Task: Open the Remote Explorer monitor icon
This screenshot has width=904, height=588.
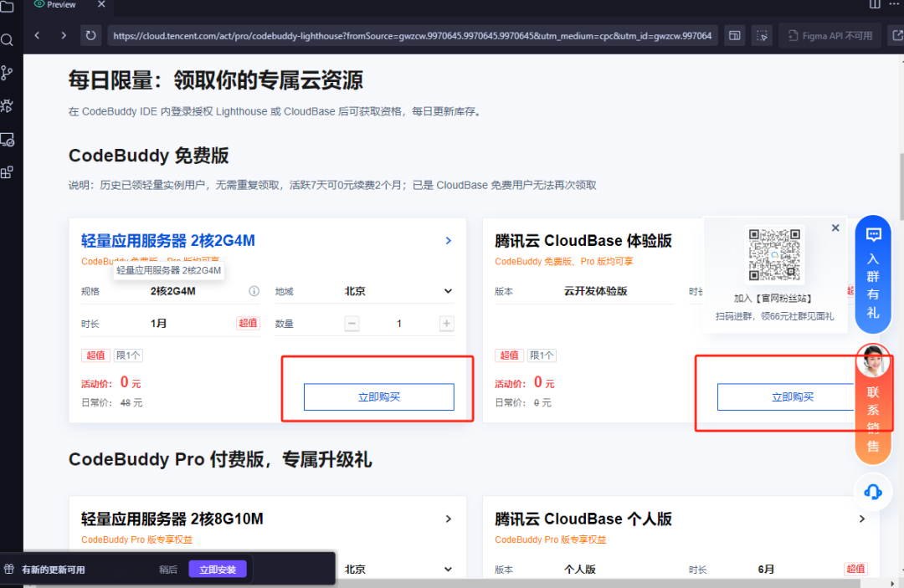Action: point(7,140)
